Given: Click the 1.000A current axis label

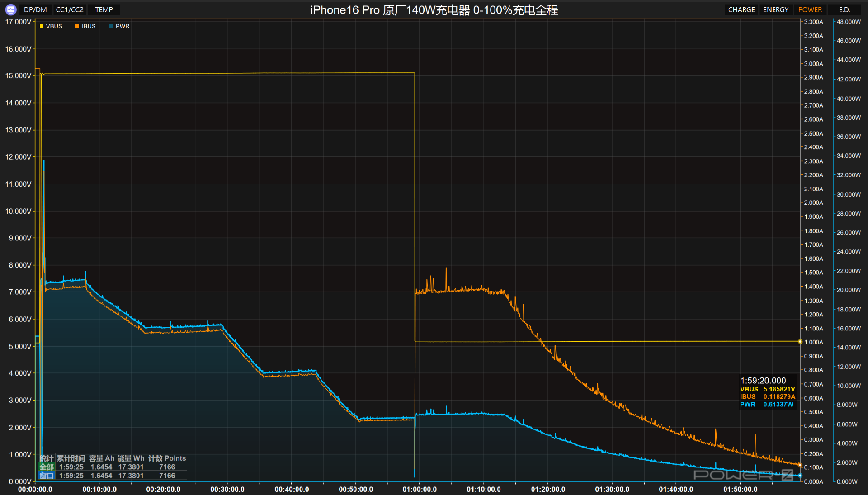Looking at the screenshot, I should pos(814,342).
